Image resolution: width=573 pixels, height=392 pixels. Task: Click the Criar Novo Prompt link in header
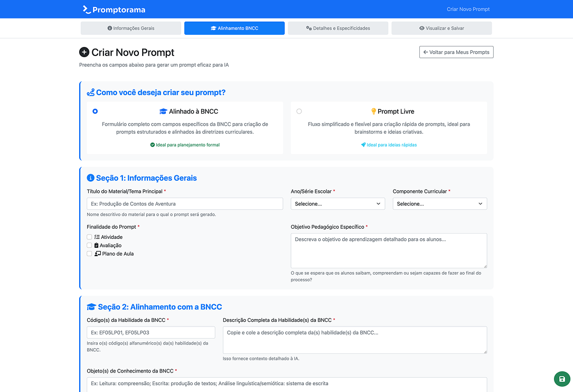coord(468,10)
